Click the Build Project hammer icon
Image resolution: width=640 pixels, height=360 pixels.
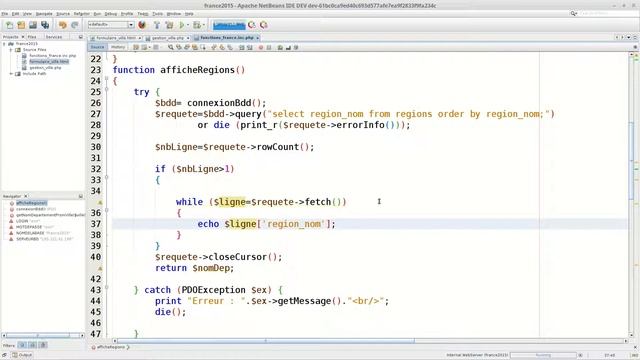click(157, 25)
